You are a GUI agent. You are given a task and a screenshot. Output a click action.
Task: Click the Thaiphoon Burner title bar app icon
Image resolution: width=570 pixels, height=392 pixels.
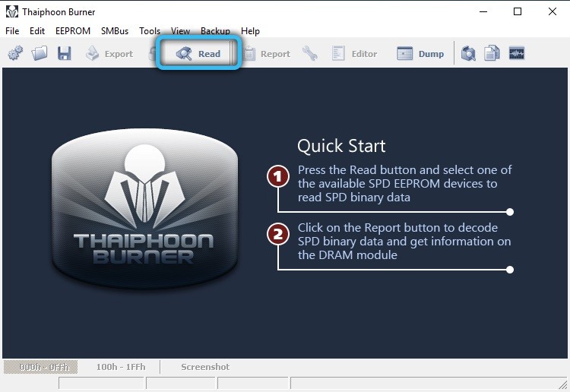pyautogui.click(x=11, y=11)
